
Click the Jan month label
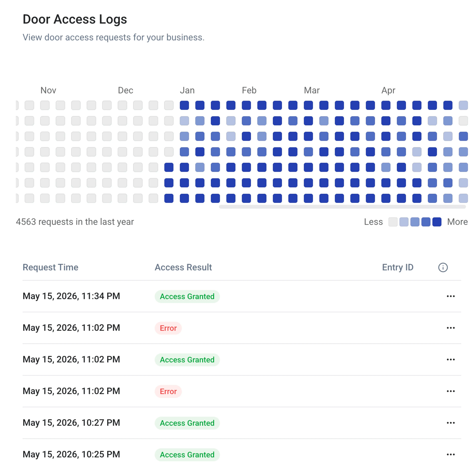click(187, 90)
